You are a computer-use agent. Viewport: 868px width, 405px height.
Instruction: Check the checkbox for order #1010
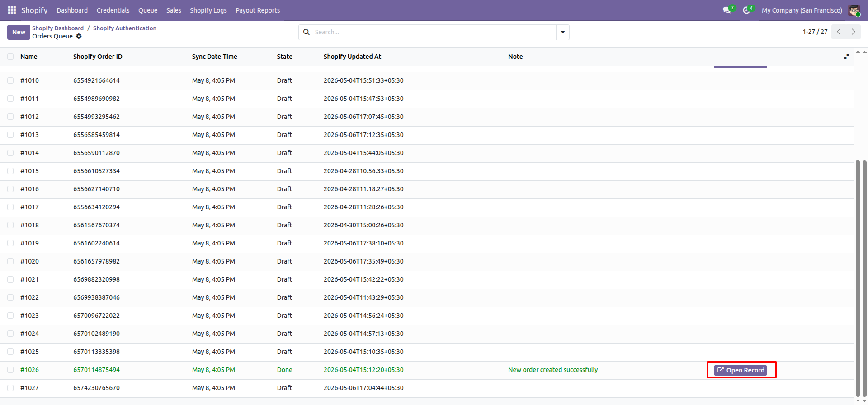pos(10,80)
